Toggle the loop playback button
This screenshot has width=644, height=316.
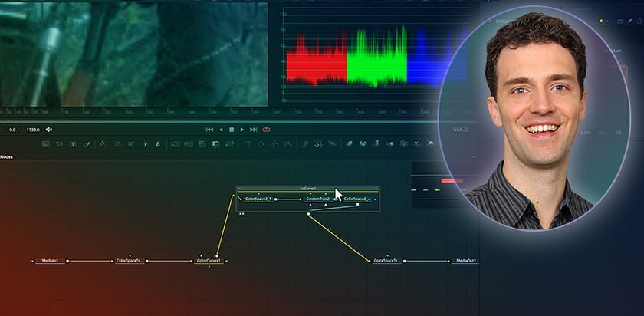tap(266, 130)
